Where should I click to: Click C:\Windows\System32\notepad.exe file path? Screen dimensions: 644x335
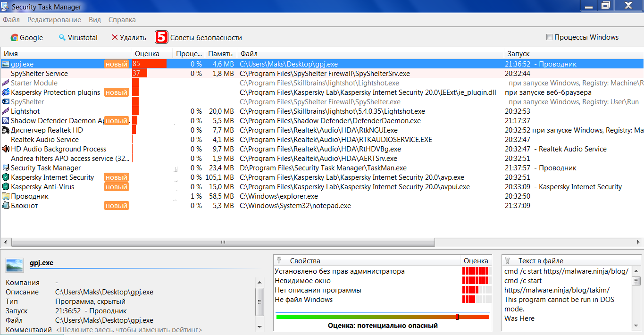click(x=295, y=206)
